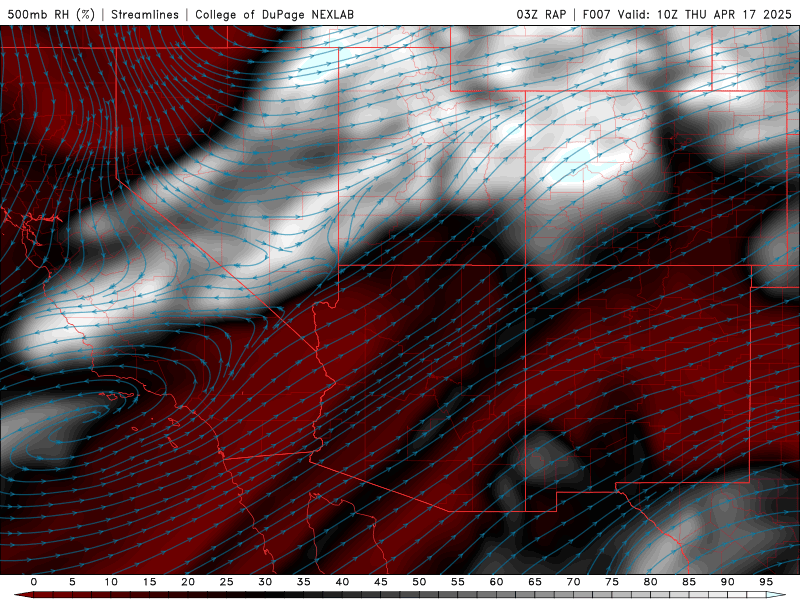Click the colorbar label "35"
The image size is (800, 600).
(x=304, y=582)
